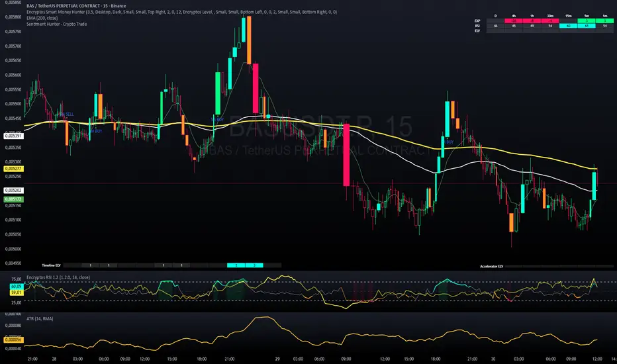Click the large red candle crossing the yellow EMA

pos(346,155)
